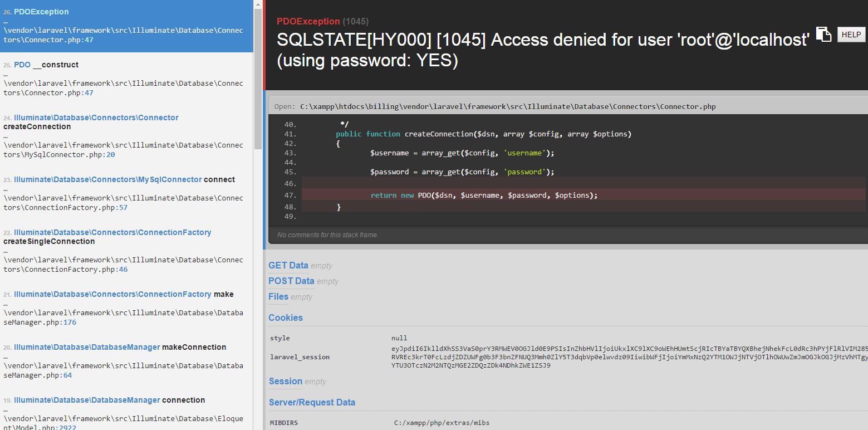
Task: Click the PDOException (1045) title
Action: 322,21
